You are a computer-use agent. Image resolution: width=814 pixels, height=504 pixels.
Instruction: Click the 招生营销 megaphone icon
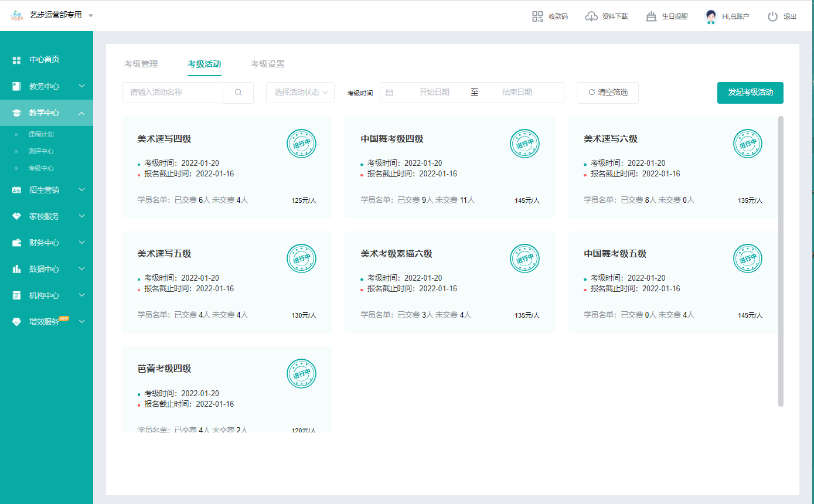point(16,189)
